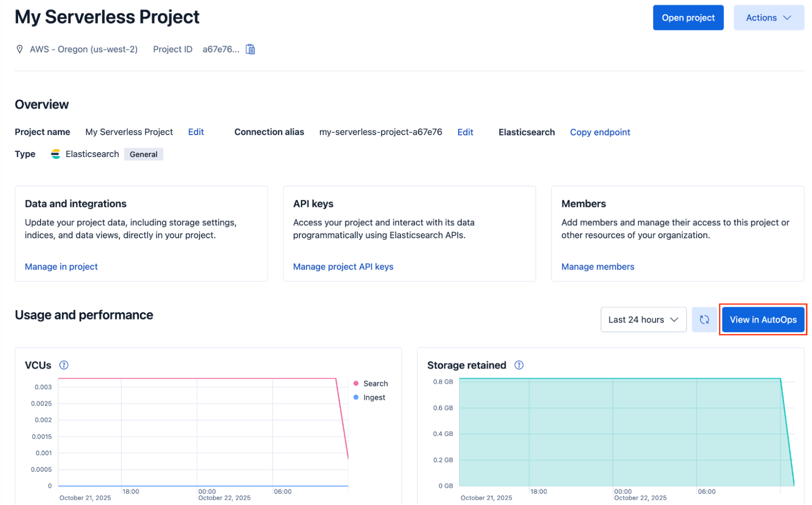
Task: Click the View in AutoOps button
Action: [763, 320]
